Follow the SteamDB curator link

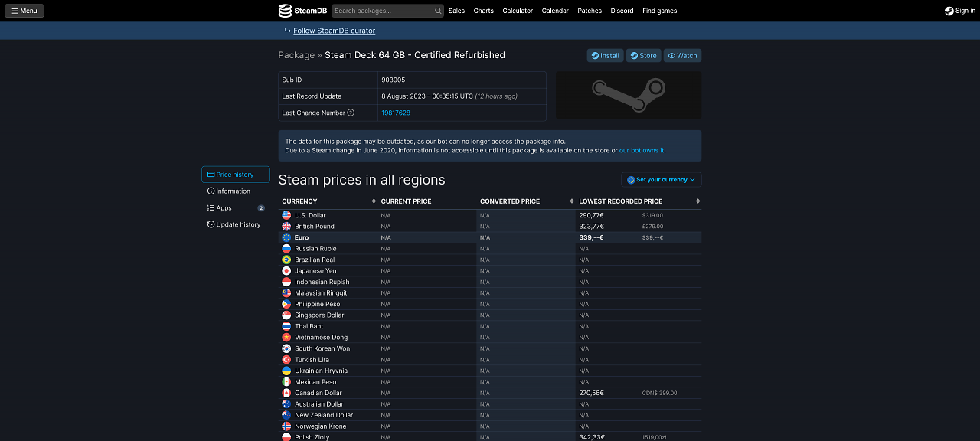[x=334, y=31]
